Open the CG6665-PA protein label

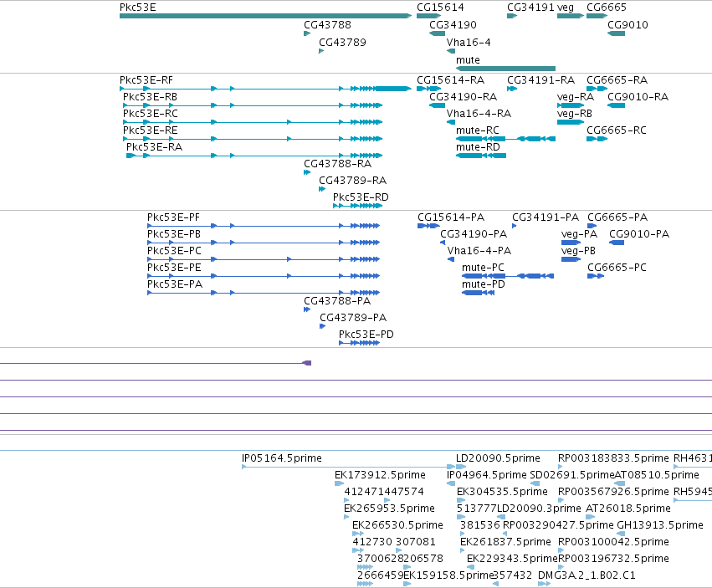point(617,217)
